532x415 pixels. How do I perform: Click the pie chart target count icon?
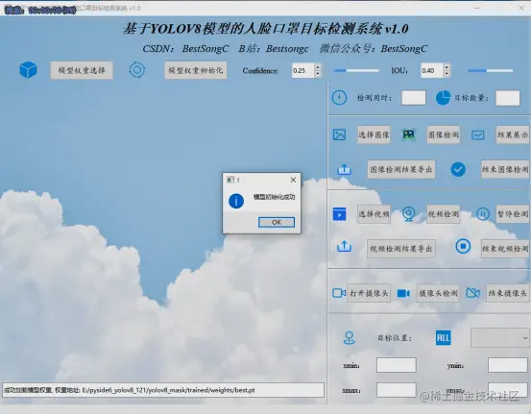click(x=443, y=98)
